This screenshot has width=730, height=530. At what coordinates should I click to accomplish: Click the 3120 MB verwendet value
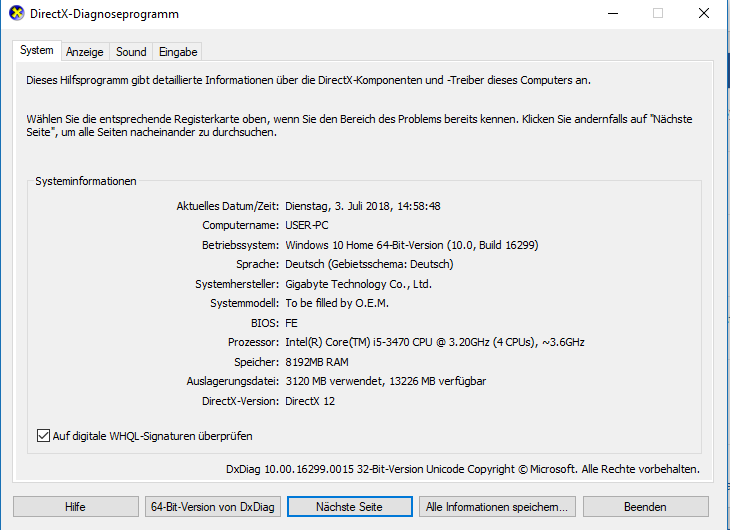click(x=385, y=381)
